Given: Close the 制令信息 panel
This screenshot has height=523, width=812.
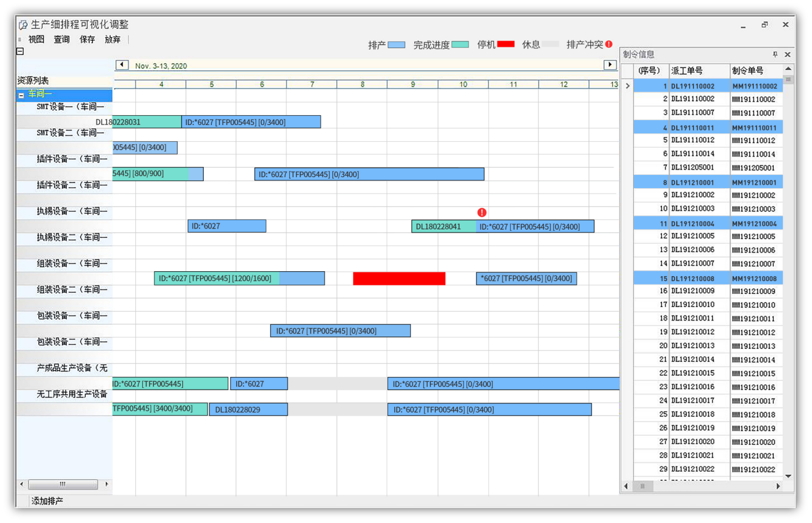Looking at the screenshot, I should tap(787, 54).
